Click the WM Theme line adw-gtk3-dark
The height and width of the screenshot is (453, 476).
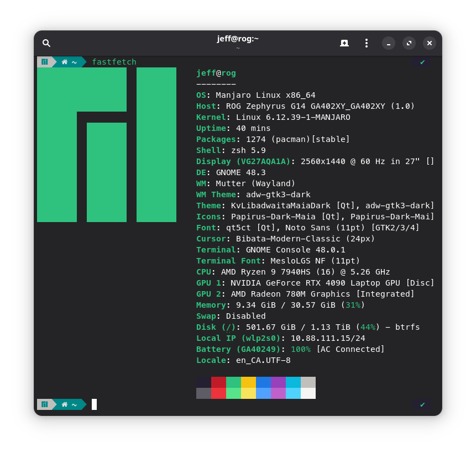tap(254, 194)
